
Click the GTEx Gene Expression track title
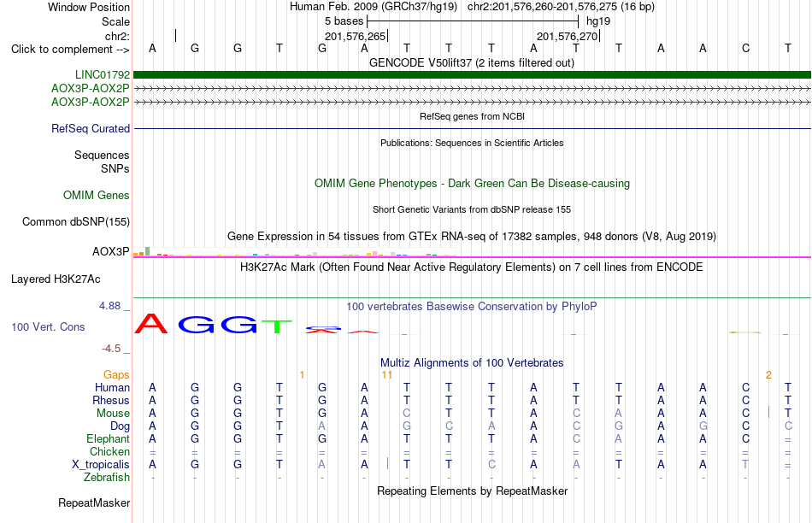[x=472, y=237]
